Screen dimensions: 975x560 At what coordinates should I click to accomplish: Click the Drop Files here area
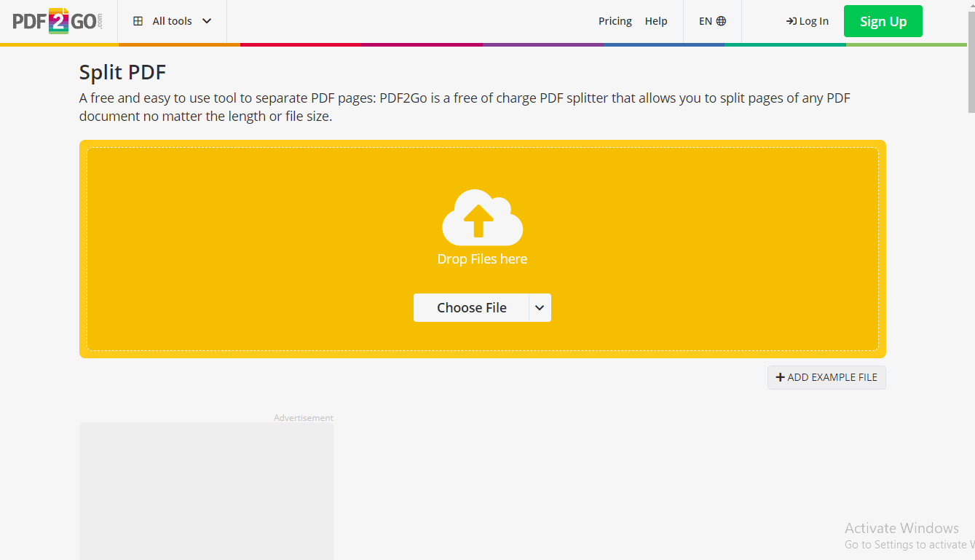point(482,259)
